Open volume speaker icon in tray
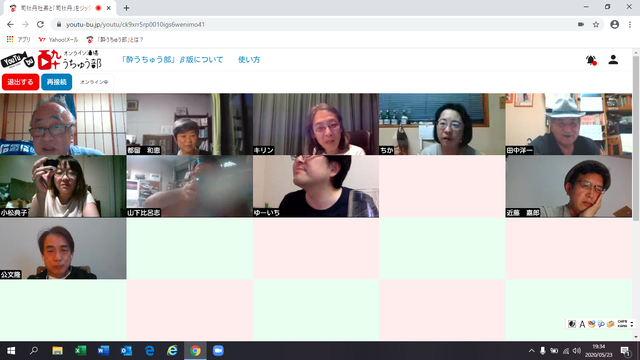The height and width of the screenshot is (360, 640). 577,351
